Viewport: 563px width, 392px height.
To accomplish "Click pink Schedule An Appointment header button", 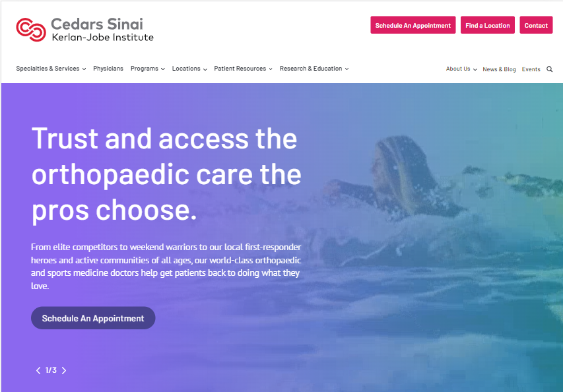I will pyautogui.click(x=413, y=25).
